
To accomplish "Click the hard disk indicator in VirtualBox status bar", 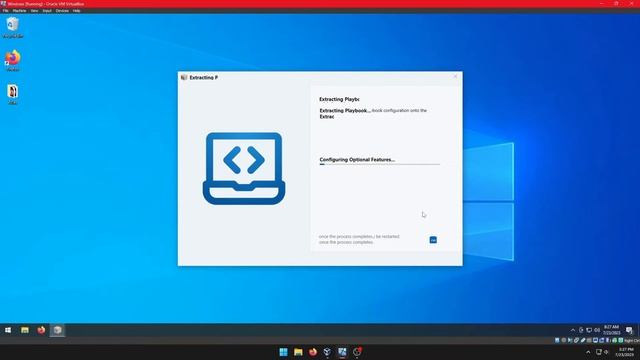I will pos(557,340).
